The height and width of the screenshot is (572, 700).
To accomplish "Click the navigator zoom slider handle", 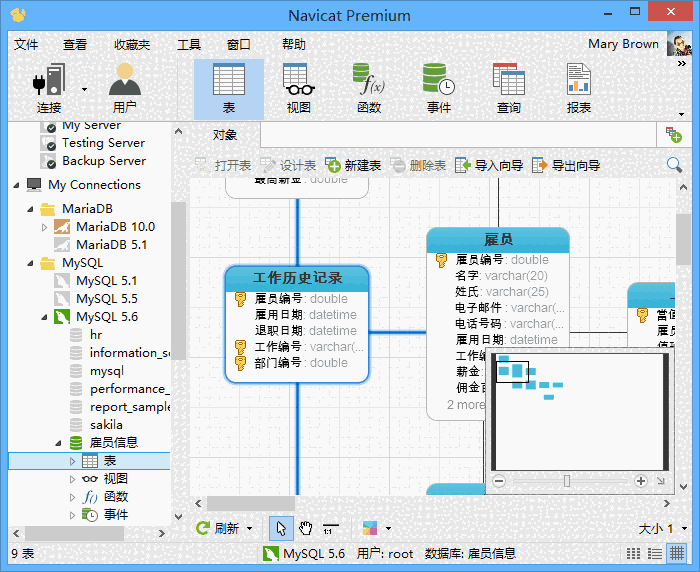I will [567, 481].
